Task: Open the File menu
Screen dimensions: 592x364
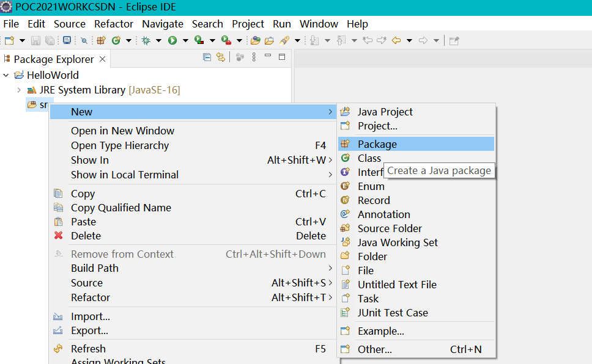Action: [x=11, y=24]
